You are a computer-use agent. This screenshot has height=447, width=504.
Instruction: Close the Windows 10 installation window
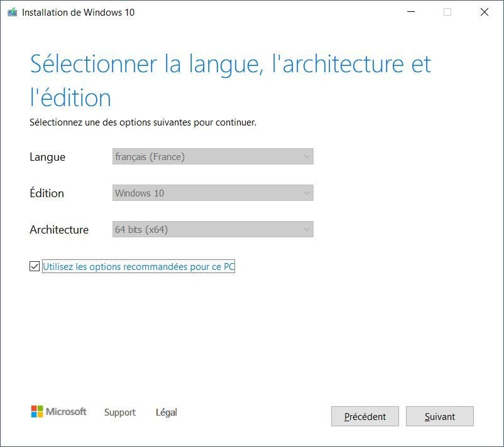click(485, 12)
